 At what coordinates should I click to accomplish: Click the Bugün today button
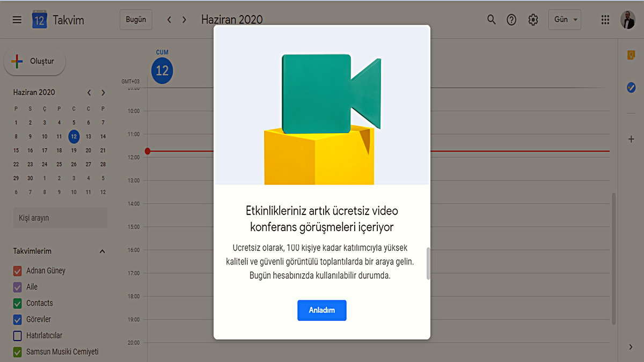click(136, 19)
